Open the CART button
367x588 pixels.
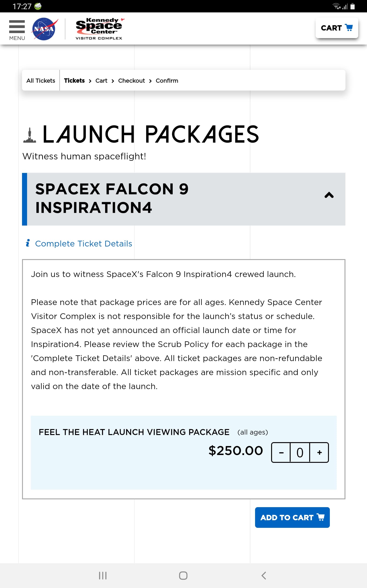[x=337, y=28]
